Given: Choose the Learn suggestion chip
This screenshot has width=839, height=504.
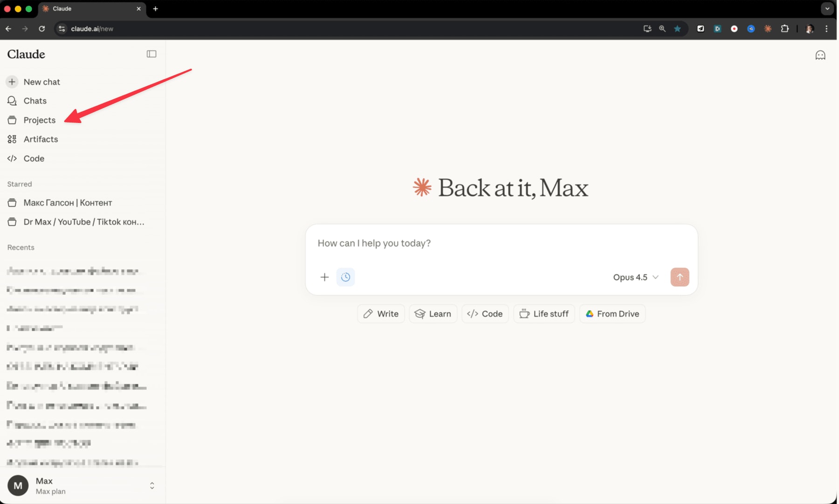Looking at the screenshot, I should [433, 314].
